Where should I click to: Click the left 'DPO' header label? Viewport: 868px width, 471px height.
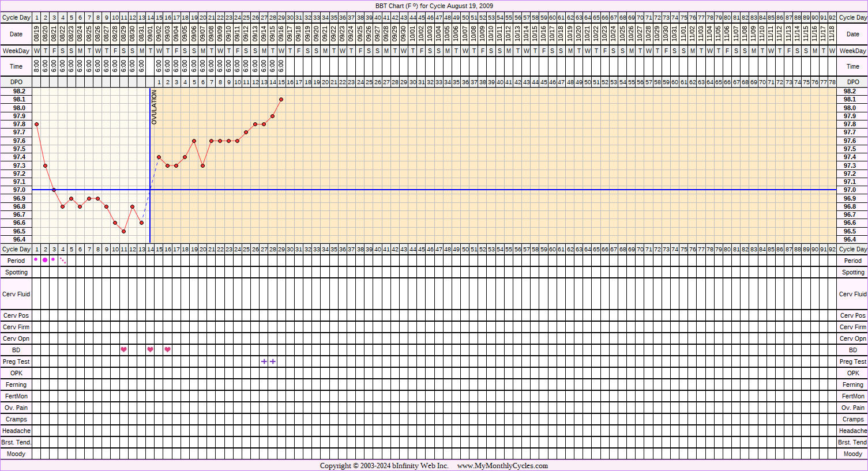pyautogui.click(x=16, y=82)
